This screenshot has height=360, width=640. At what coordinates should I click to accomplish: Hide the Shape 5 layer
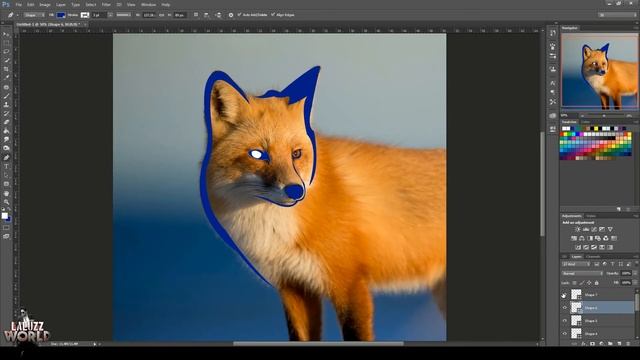pyautogui.click(x=564, y=321)
